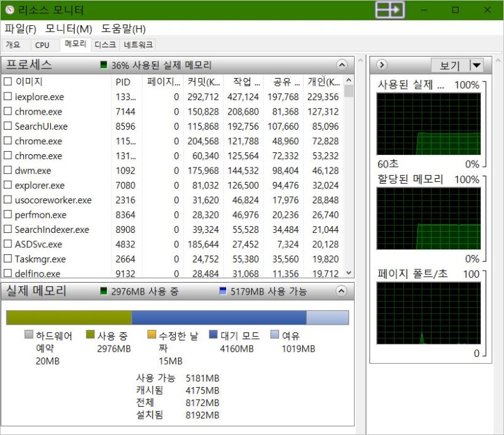
Task: Click the 하드웨어 예약 gray legend swatch
Action: 29,334
